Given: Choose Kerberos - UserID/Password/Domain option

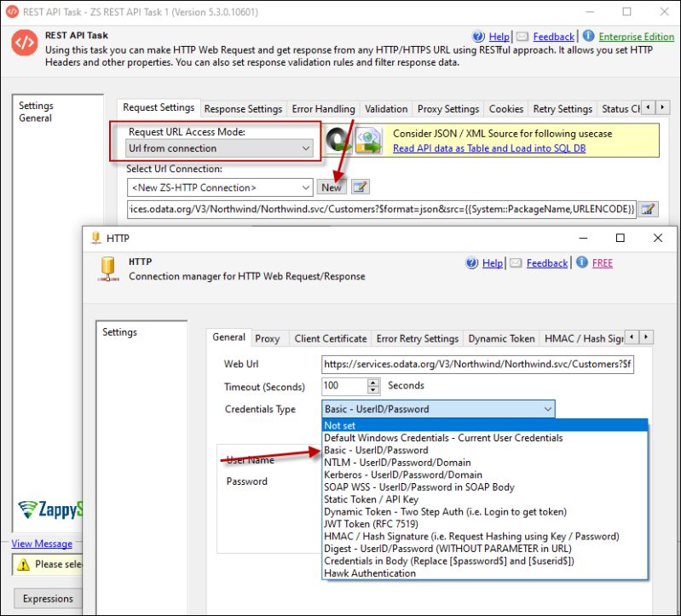Looking at the screenshot, I should pos(485,475).
